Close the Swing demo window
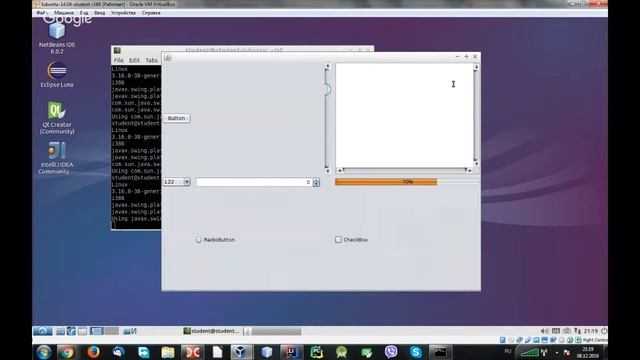 pyautogui.click(x=475, y=57)
